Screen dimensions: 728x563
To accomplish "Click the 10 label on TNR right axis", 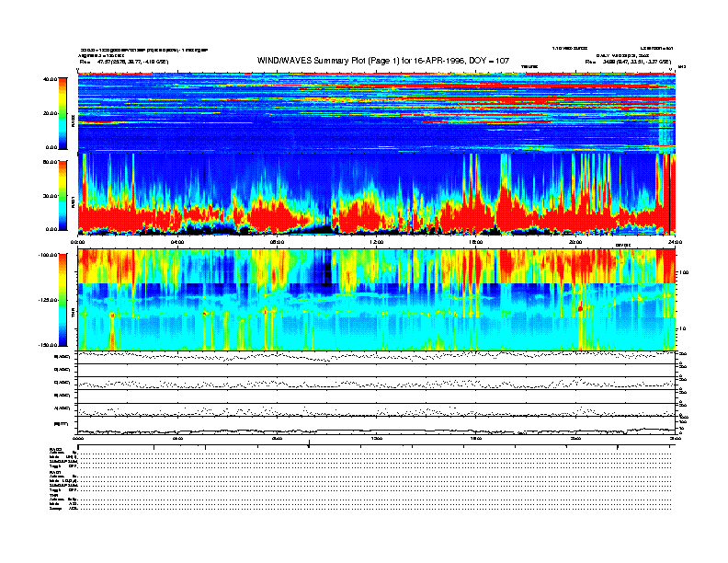I will tap(683, 328).
